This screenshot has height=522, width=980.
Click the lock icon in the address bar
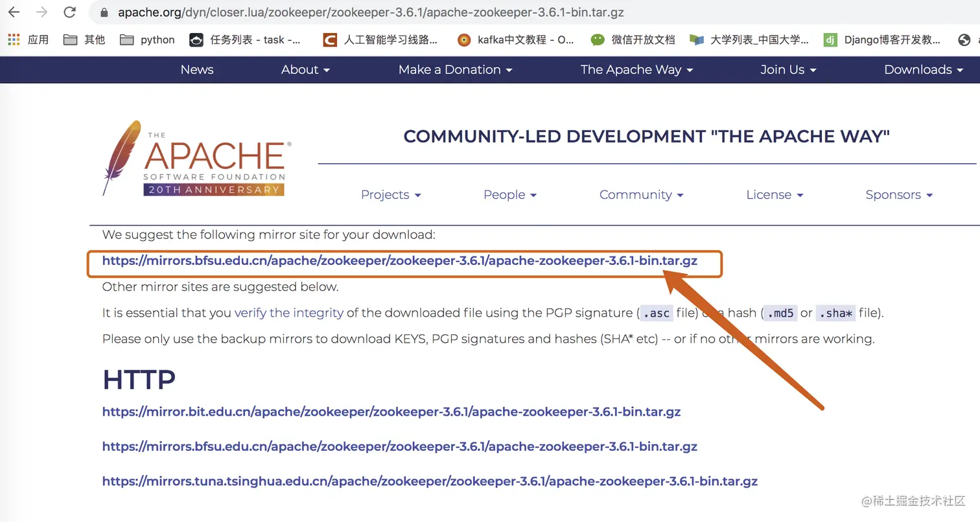coord(102,12)
